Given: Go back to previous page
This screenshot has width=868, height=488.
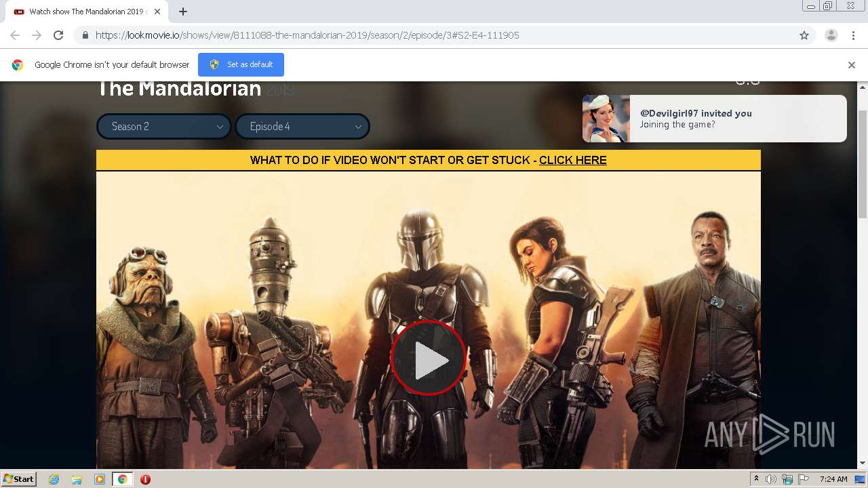Looking at the screenshot, I should tap(15, 35).
